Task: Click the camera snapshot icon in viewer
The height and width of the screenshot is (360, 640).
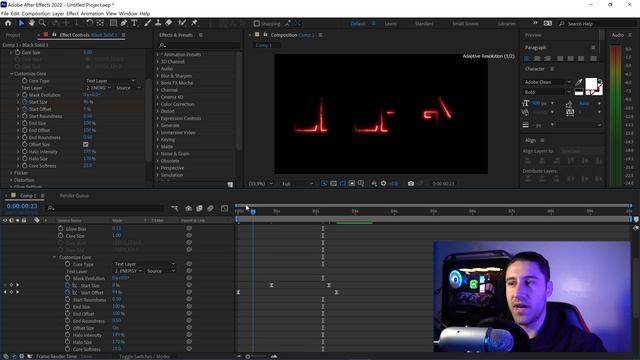Action: [x=411, y=184]
